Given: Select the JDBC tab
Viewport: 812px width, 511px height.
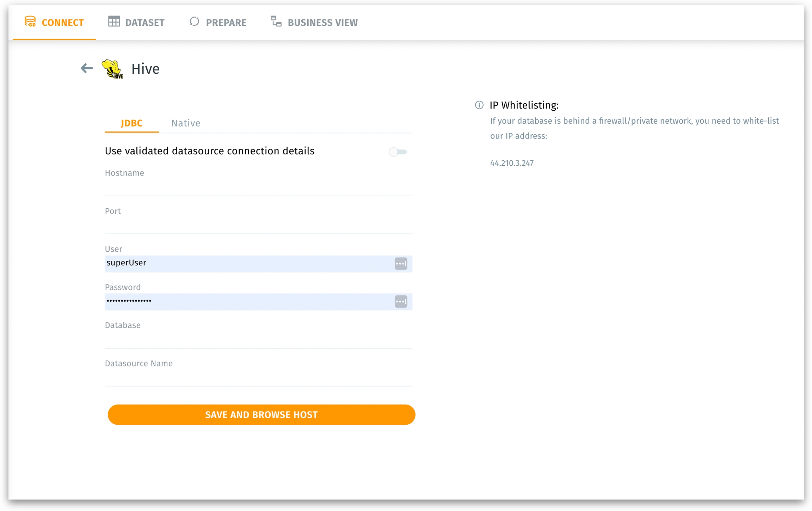Looking at the screenshot, I should pyautogui.click(x=131, y=123).
